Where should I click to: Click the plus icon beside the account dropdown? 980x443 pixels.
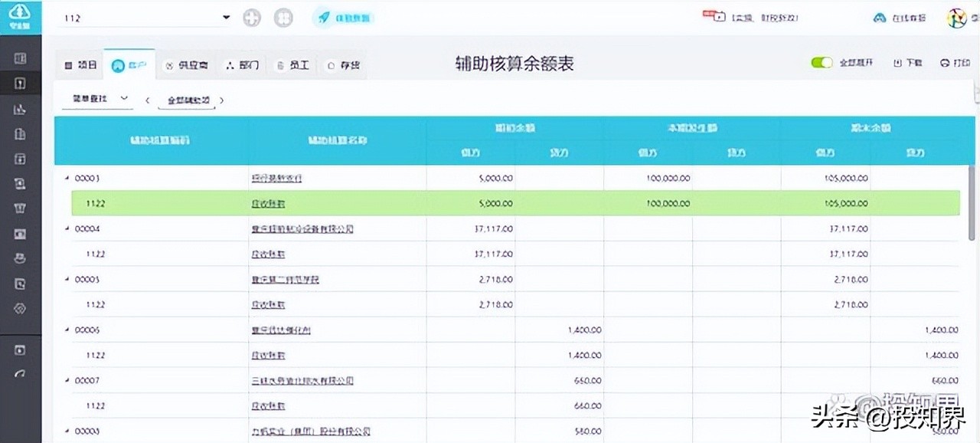click(x=252, y=17)
